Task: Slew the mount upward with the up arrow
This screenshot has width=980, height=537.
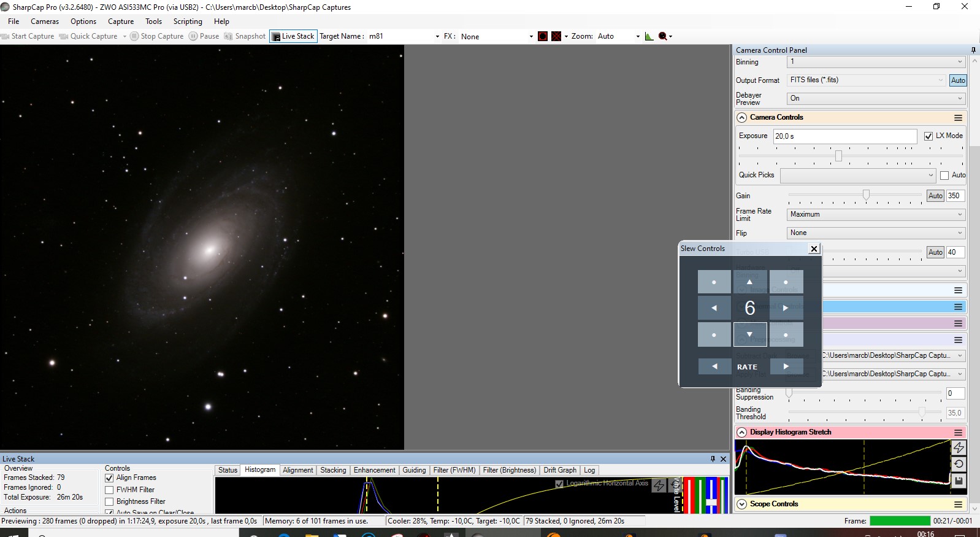Action: (749, 282)
